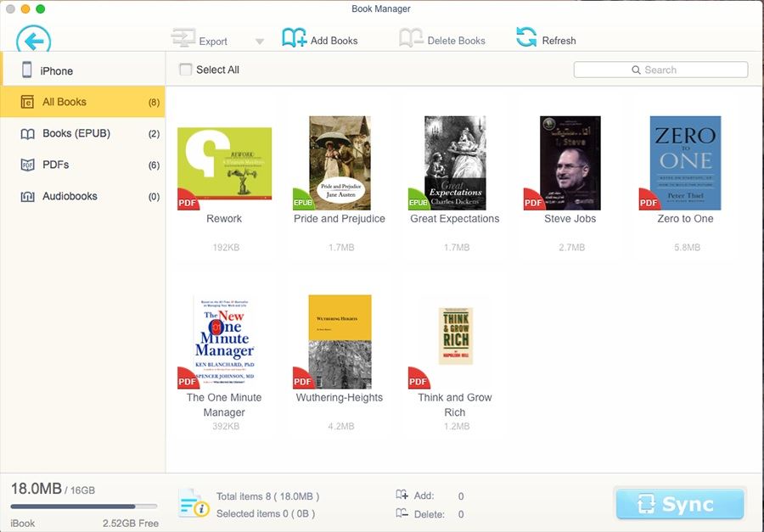Screen dimensions: 764x532
Task: Click The One Minute Manager title
Action: (224, 405)
